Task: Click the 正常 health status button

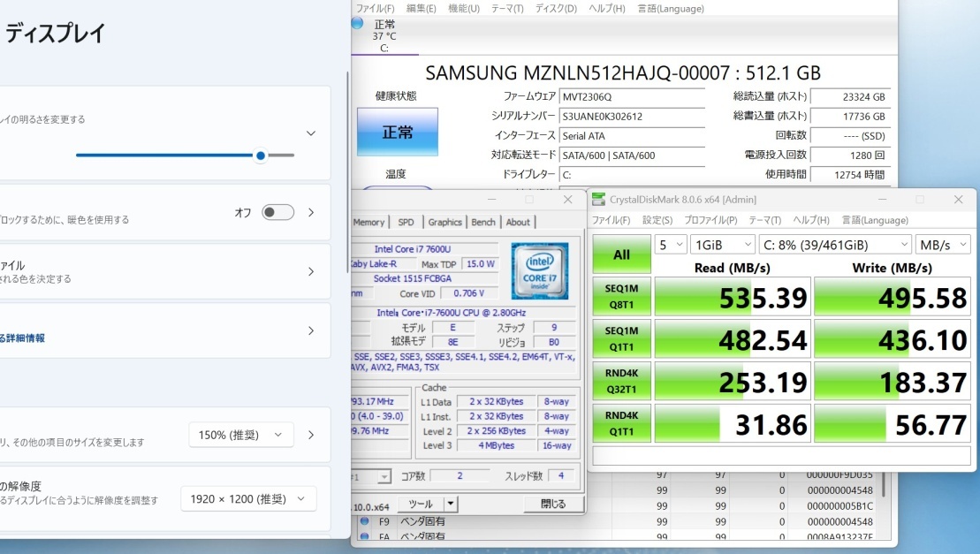Action: 398,132
